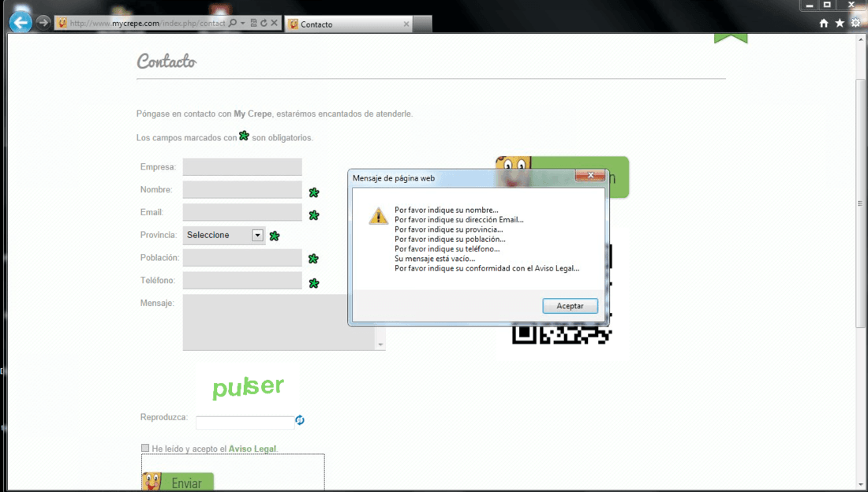Click the green asterisk next to Población
Image resolution: width=868 pixels, height=492 pixels.
click(x=313, y=259)
